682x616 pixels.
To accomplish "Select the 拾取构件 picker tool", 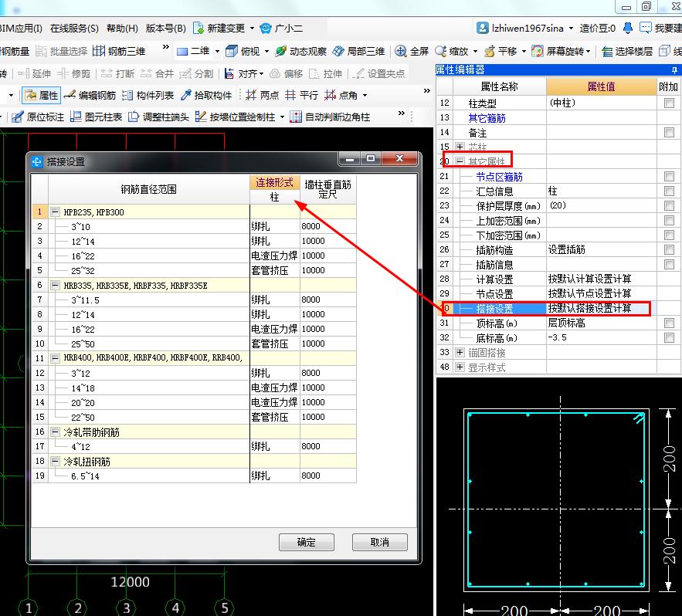I will coord(206,95).
